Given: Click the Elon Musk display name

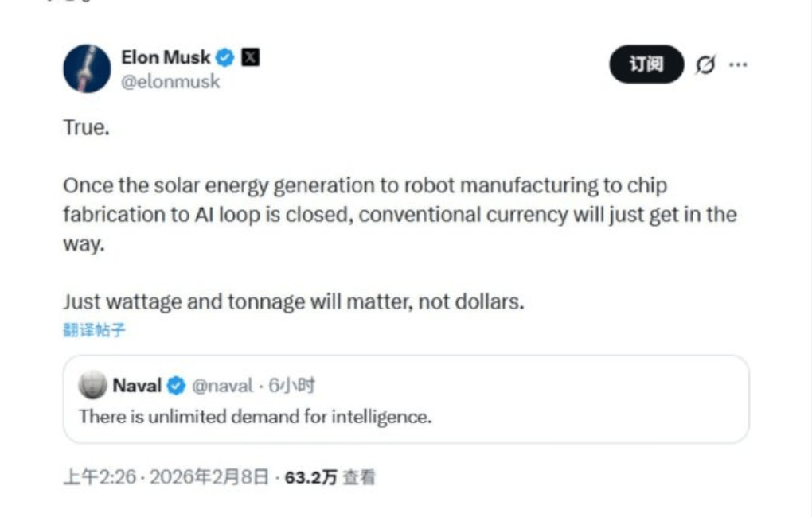Looking at the screenshot, I should 165,57.
